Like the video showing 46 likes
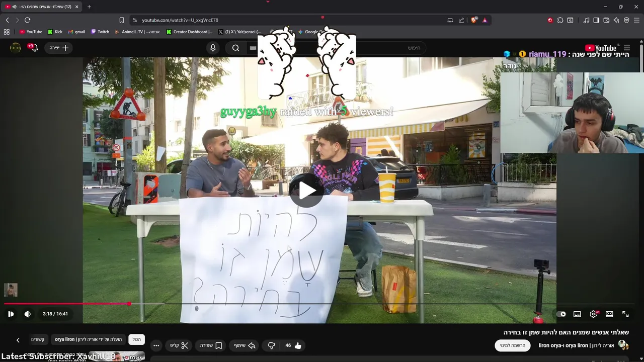Image resolution: width=644 pixels, height=362 pixels. coord(293,345)
